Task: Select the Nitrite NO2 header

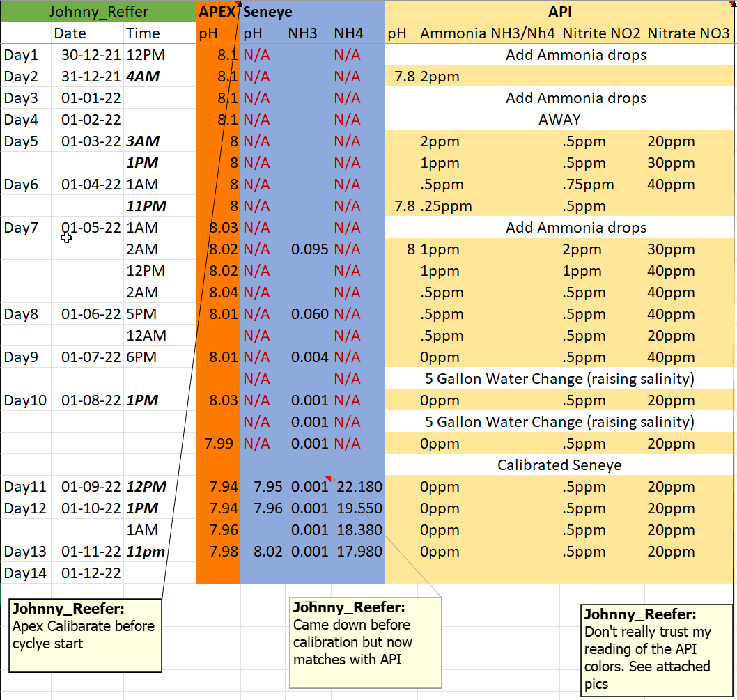Action: pyautogui.click(x=602, y=33)
